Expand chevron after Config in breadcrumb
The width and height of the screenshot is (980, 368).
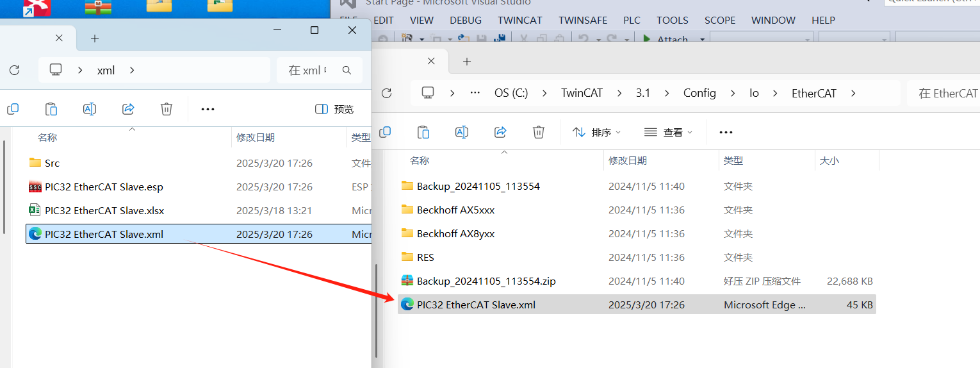(733, 93)
